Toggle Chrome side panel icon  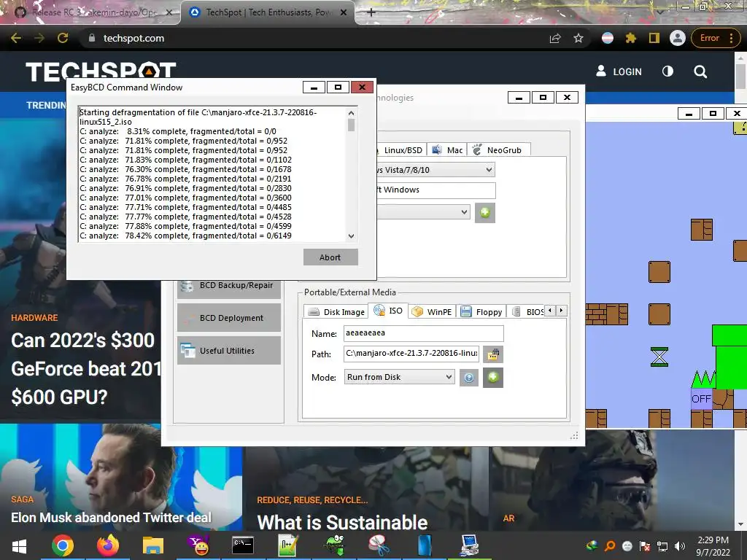coord(654,38)
